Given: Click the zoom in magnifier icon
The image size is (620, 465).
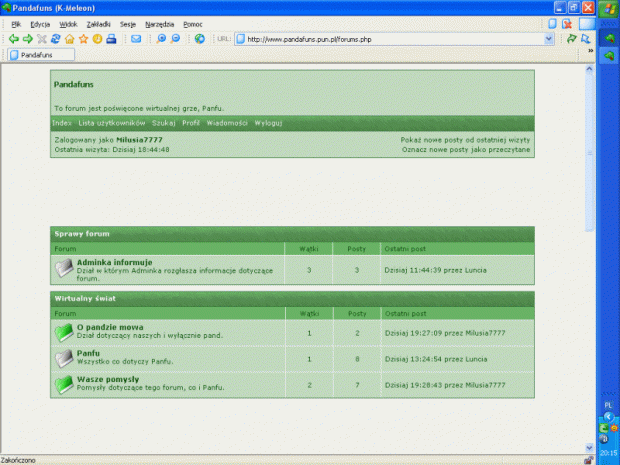Looking at the screenshot, I should [x=162, y=39].
